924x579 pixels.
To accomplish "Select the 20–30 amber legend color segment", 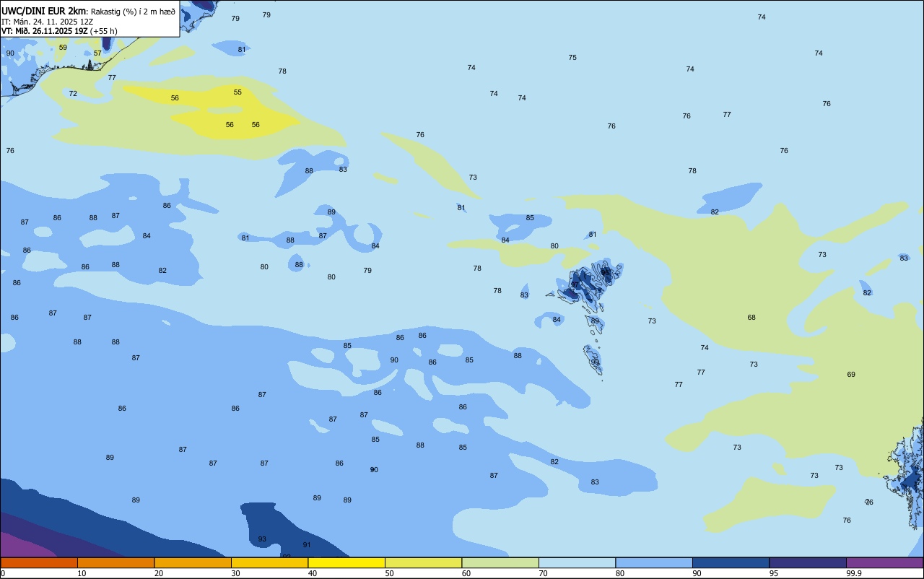I will (x=193, y=563).
